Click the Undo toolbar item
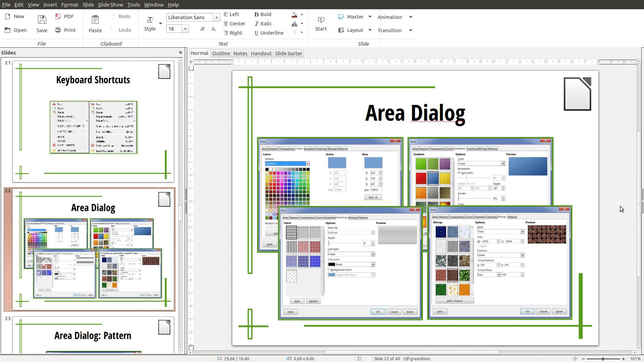Viewport: 644px width, 362px height. [x=121, y=30]
